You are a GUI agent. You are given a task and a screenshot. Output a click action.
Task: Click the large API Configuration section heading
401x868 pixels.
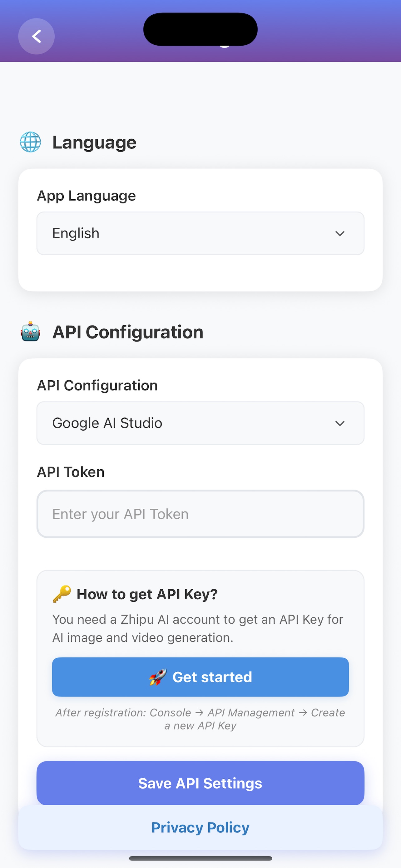pos(128,332)
